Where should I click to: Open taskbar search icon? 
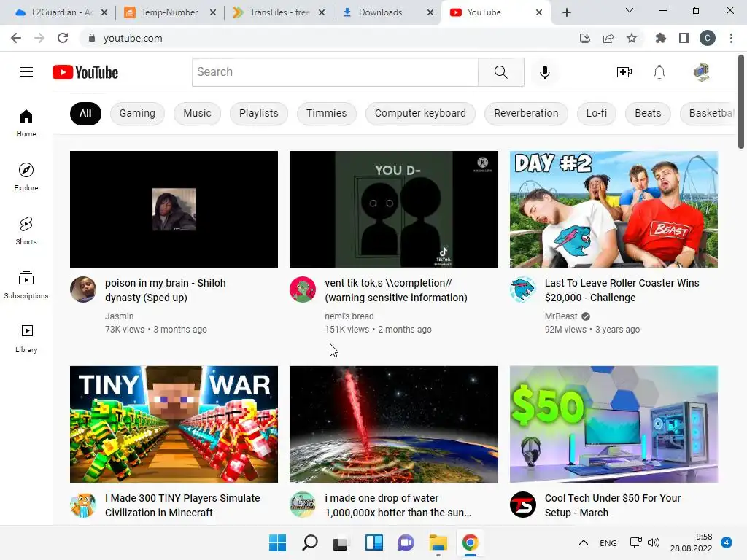[x=309, y=542]
